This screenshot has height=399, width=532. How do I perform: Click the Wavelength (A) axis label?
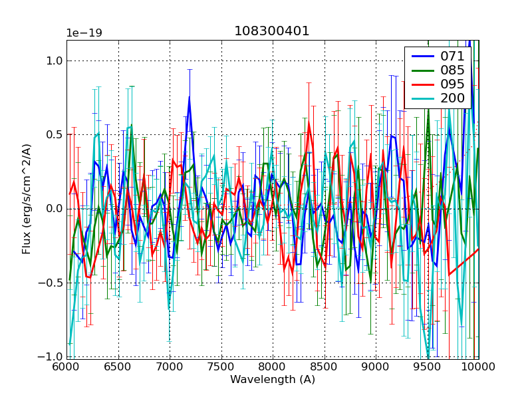click(272, 380)
